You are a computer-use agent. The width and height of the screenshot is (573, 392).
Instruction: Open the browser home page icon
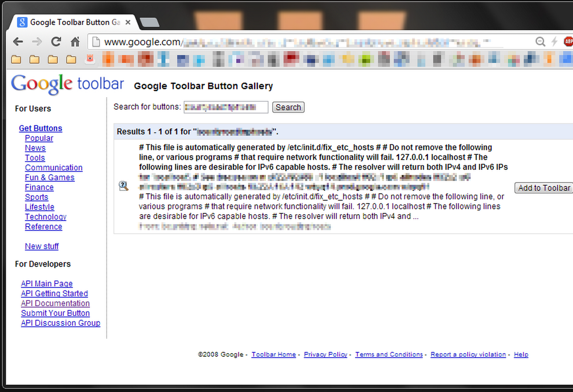(x=75, y=42)
